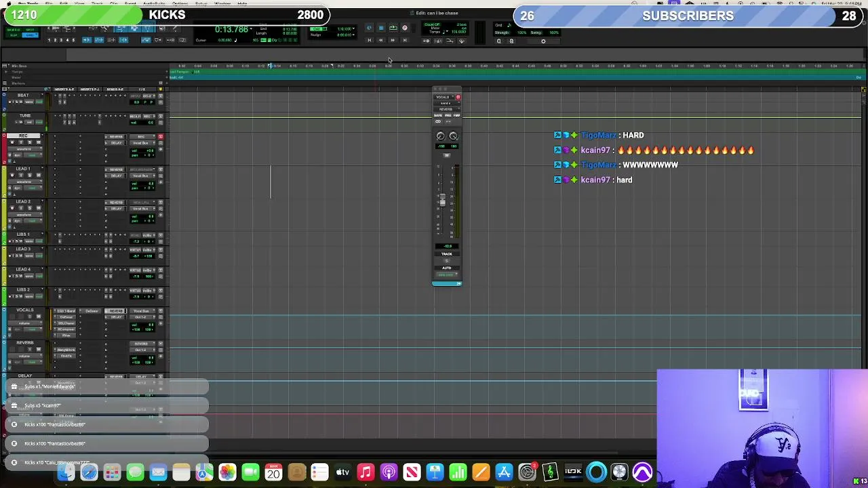Toggle Count Off in the MIDI controls

point(432,24)
